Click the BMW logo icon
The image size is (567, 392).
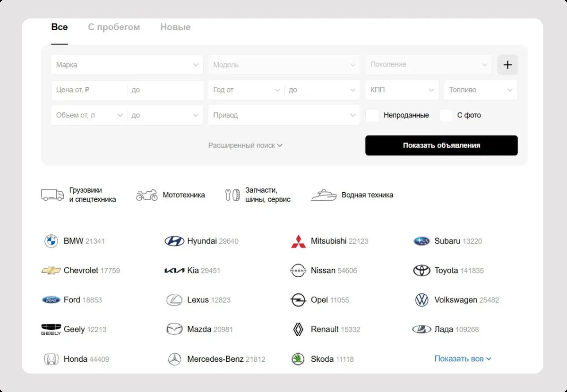pos(51,241)
